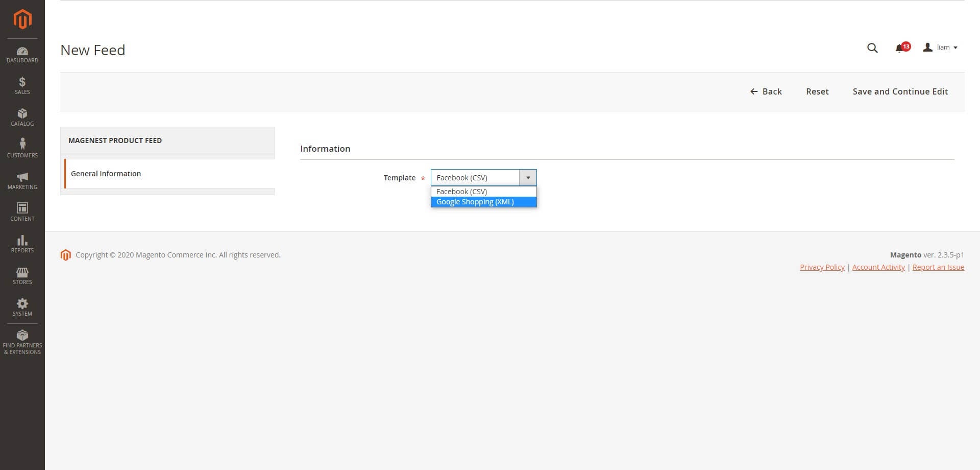Open the System sidebar menu

(22, 308)
